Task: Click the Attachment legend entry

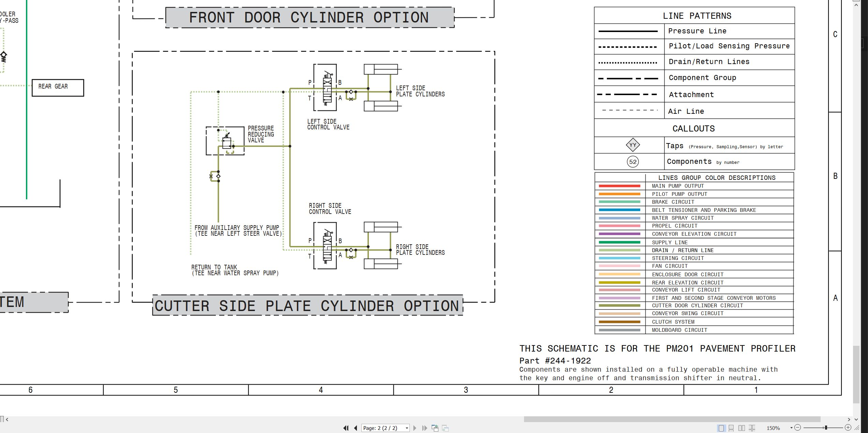Action: (691, 95)
